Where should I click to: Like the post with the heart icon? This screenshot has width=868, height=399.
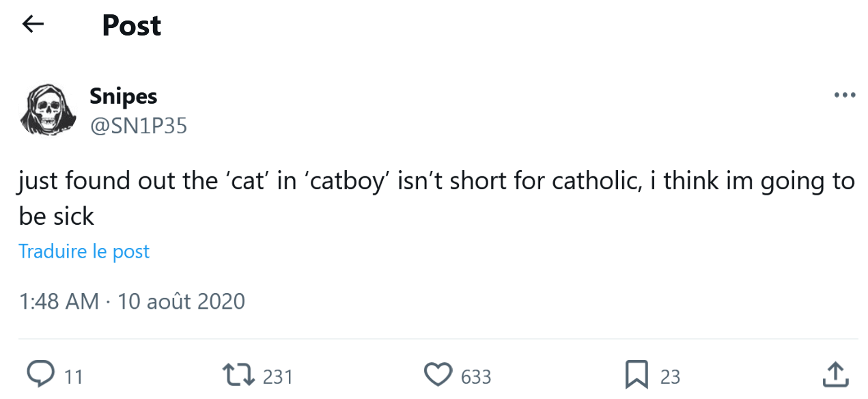[438, 374]
